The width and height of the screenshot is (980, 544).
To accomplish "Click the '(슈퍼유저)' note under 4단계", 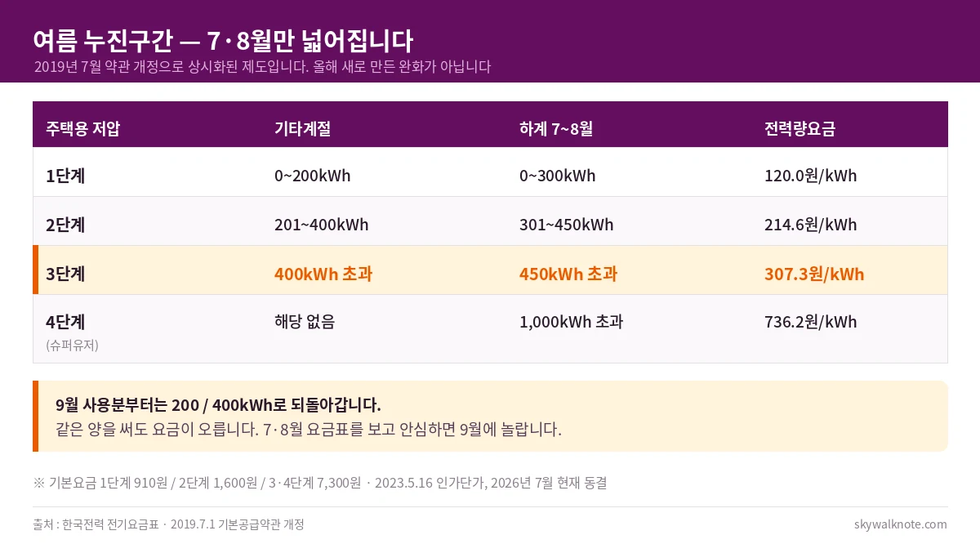I will [x=73, y=346].
